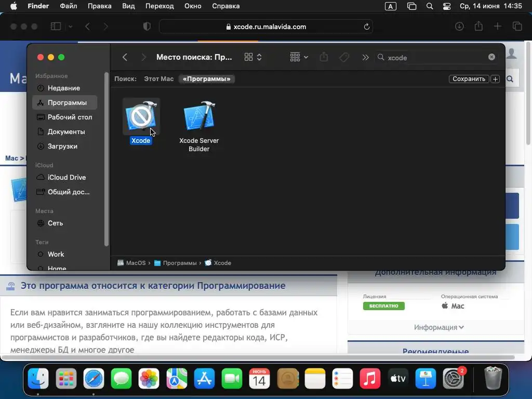Click MacOS in the Finder path bar
This screenshot has width=532, height=399.
(x=131, y=263)
